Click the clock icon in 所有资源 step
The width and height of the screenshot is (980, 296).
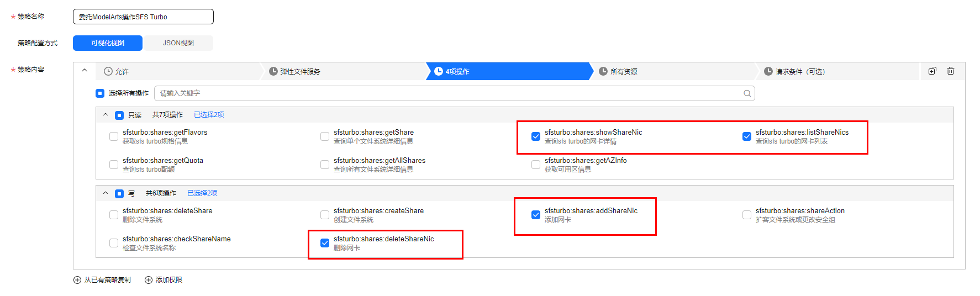[x=603, y=71]
